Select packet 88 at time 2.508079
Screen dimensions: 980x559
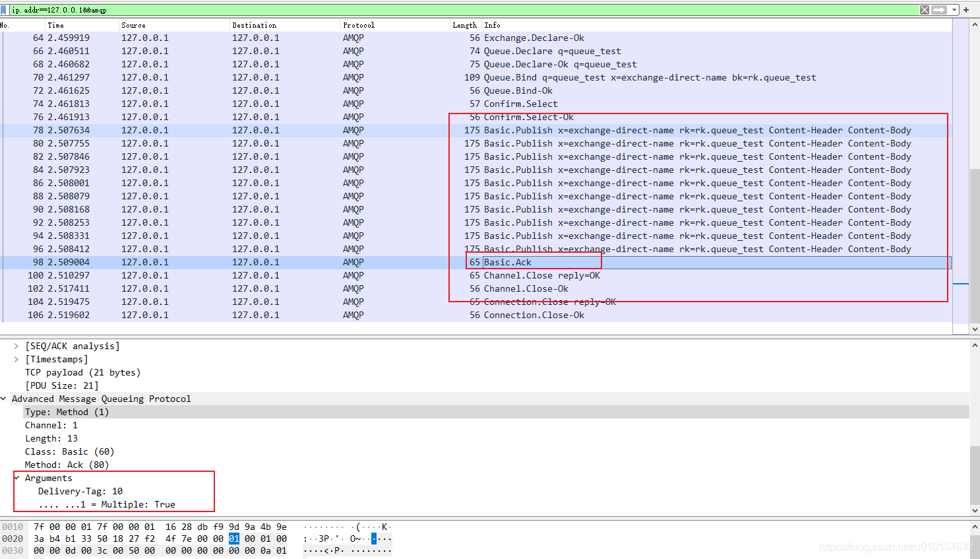[476, 196]
